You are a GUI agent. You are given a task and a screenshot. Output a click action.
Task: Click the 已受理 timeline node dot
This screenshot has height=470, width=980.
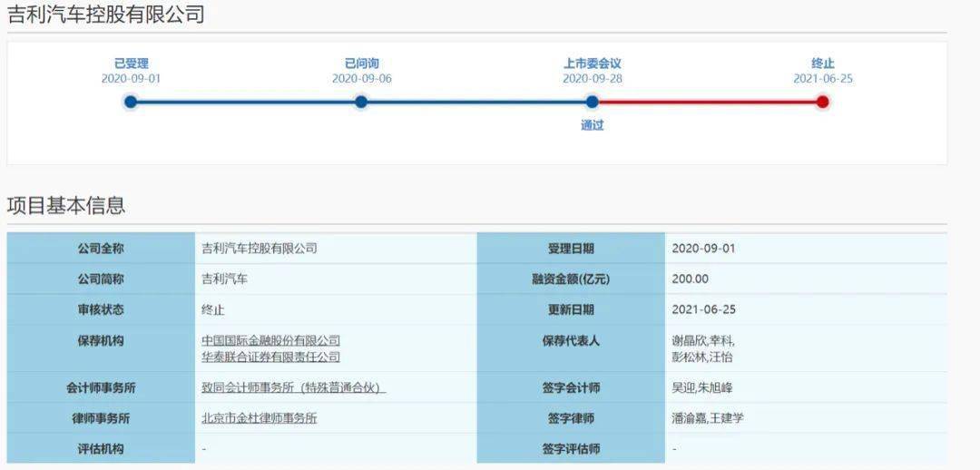coord(130,102)
